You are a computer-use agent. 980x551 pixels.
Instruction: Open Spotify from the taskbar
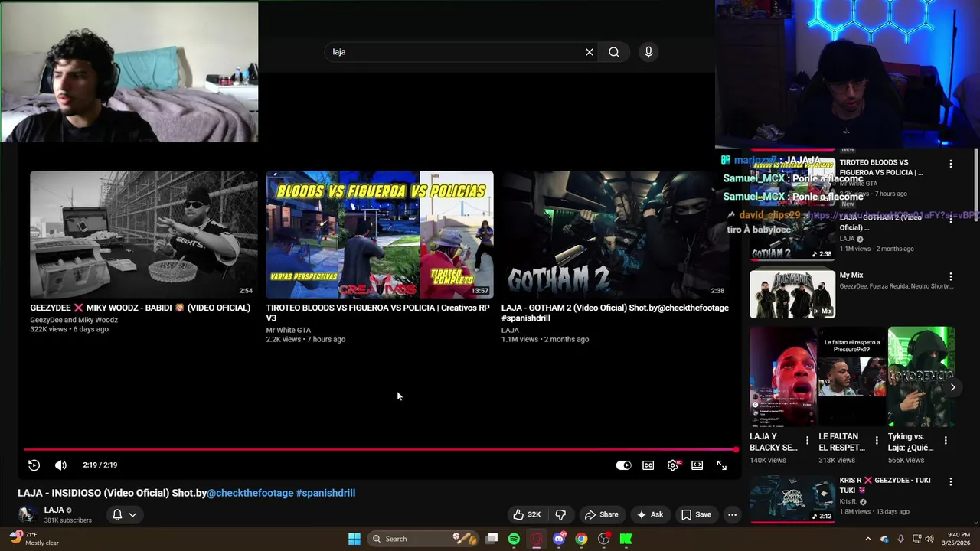(x=514, y=539)
